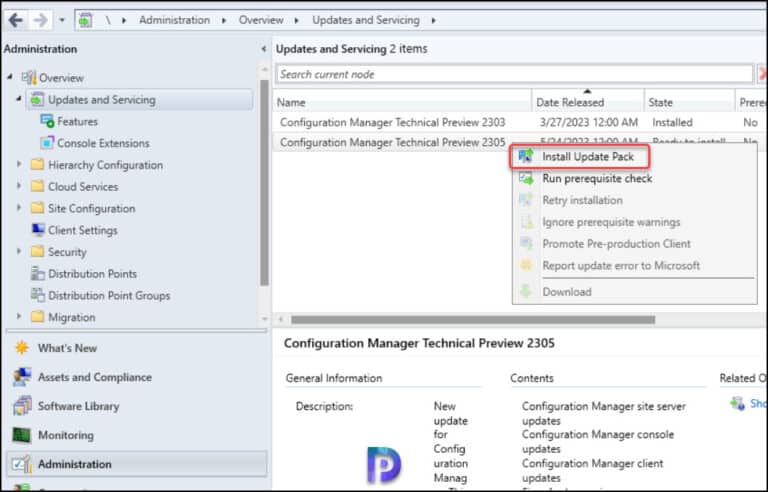Select Distribution Point Groups tree item

pos(109,295)
